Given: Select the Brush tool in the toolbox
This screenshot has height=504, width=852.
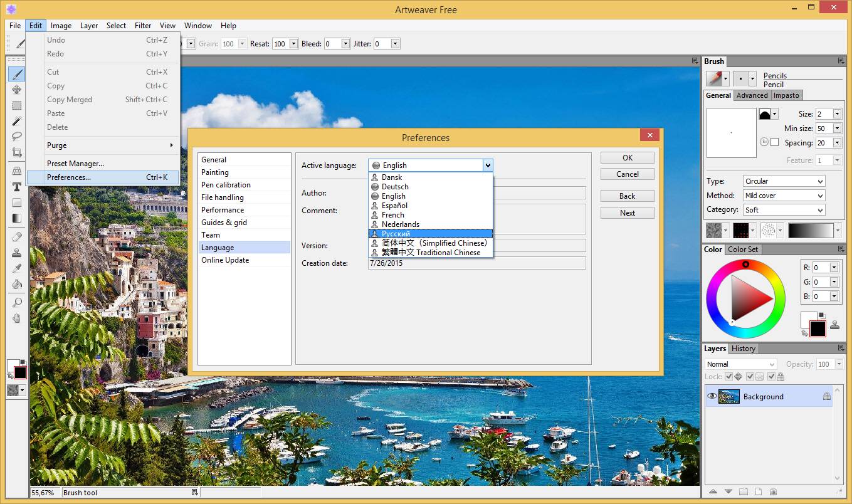Looking at the screenshot, I should point(17,75).
